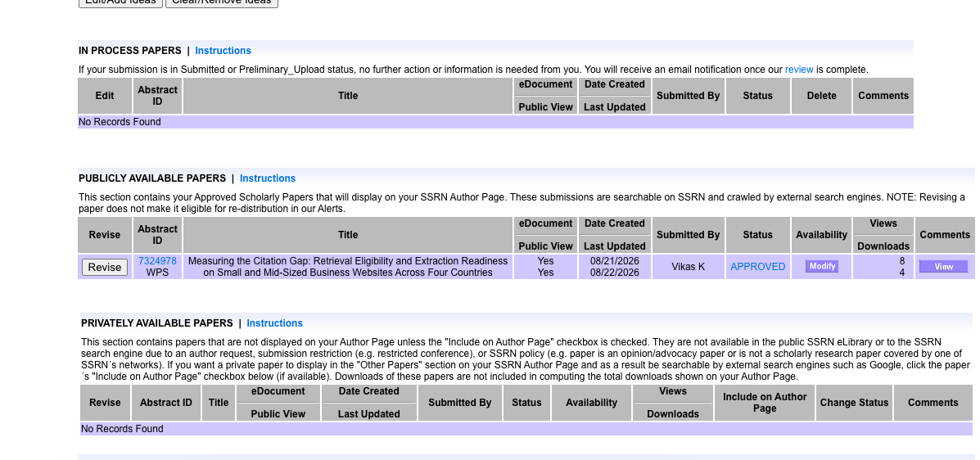The height and width of the screenshot is (460, 980).
Task: Click the View comments button
Action: [x=944, y=267]
